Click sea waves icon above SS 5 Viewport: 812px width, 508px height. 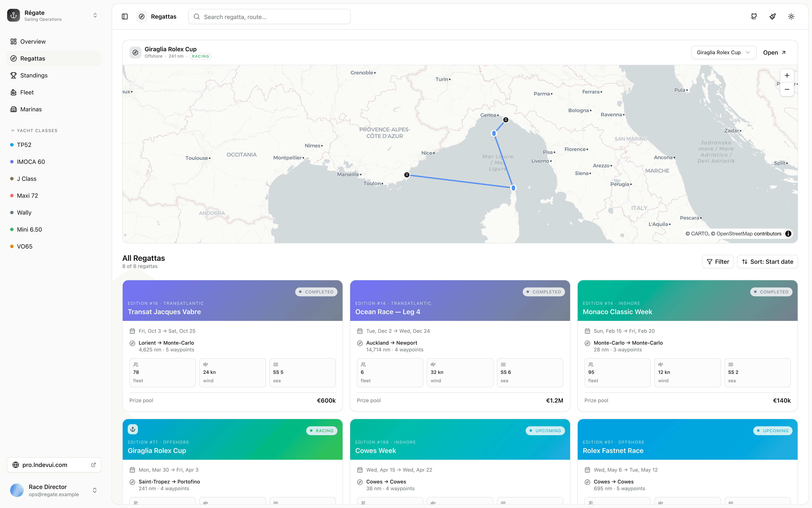(x=276, y=364)
